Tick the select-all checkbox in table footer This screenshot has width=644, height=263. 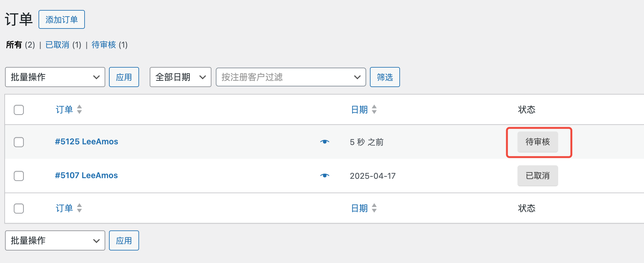click(19, 209)
